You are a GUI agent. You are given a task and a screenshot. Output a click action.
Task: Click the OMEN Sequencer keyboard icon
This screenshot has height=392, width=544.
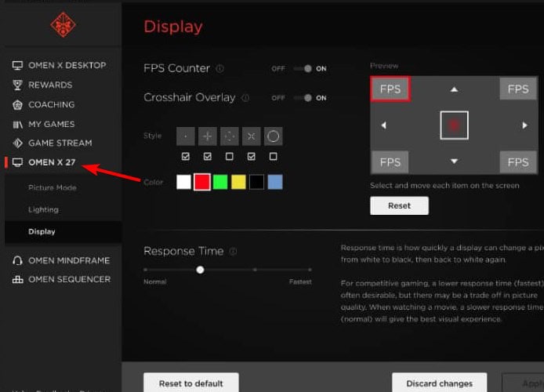17,279
